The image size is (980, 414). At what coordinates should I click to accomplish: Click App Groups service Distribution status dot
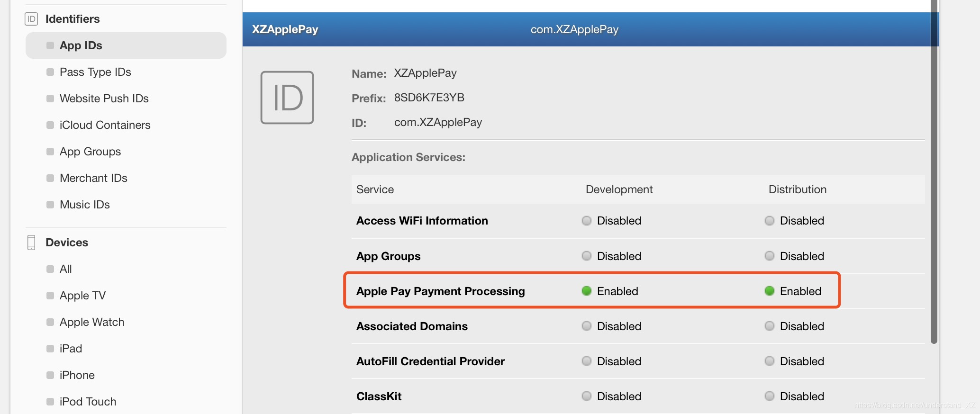pos(770,256)
